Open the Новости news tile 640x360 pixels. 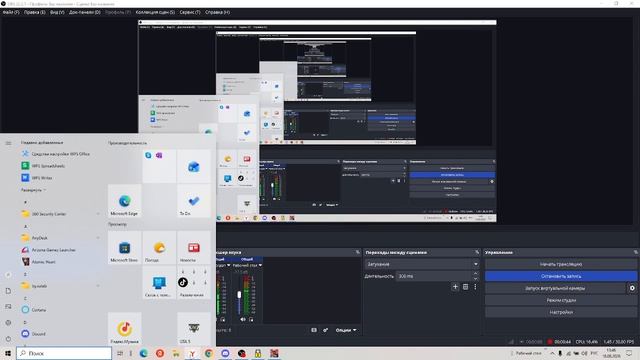[194, 248]
